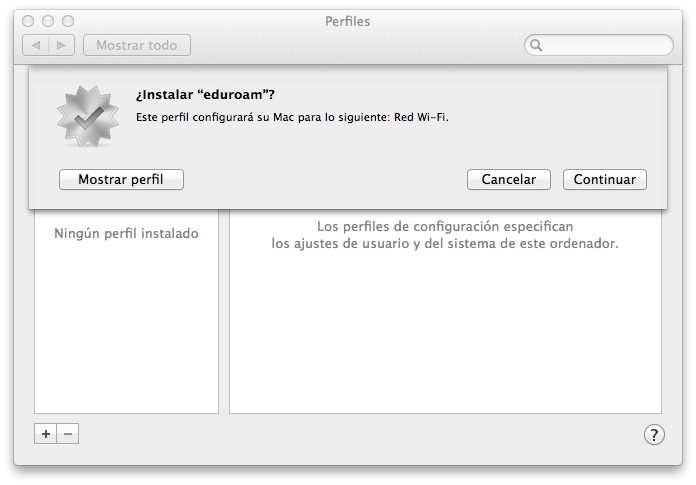
Task: Open help with the question mark button
Action: tap(654, 434)
